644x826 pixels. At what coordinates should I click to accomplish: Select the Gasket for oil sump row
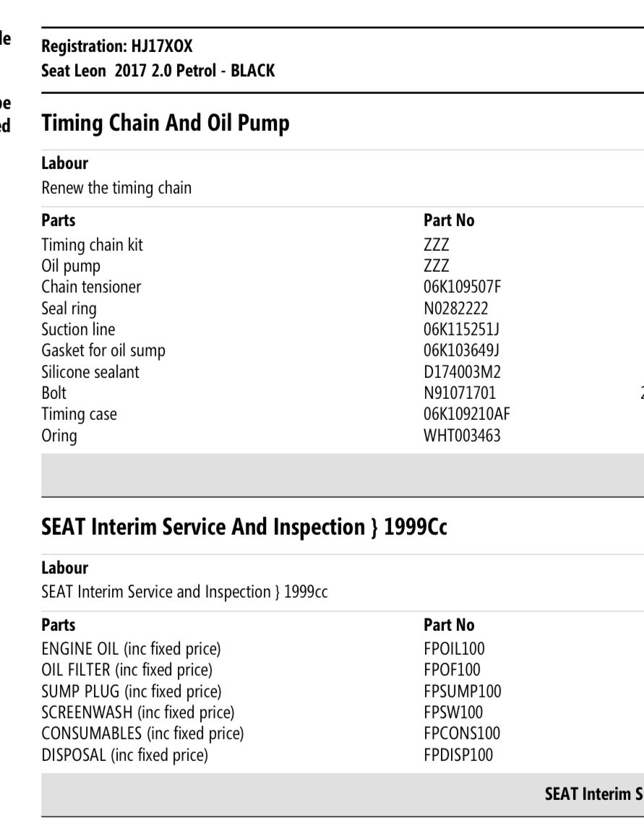click(103, 350)
